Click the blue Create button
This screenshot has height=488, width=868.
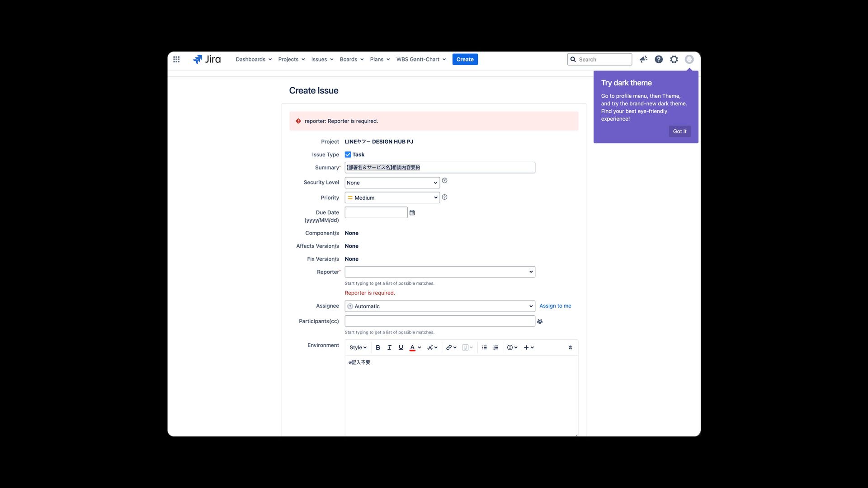pos(465,59)
